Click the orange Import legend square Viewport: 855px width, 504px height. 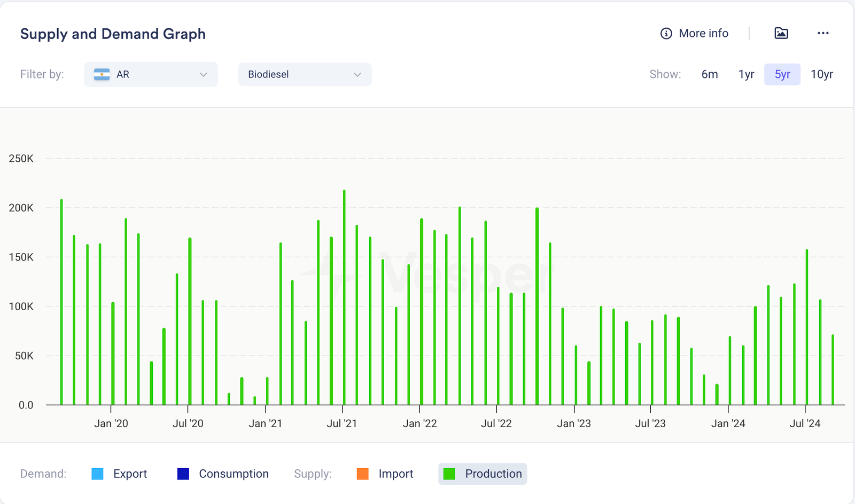coord(363,474)
